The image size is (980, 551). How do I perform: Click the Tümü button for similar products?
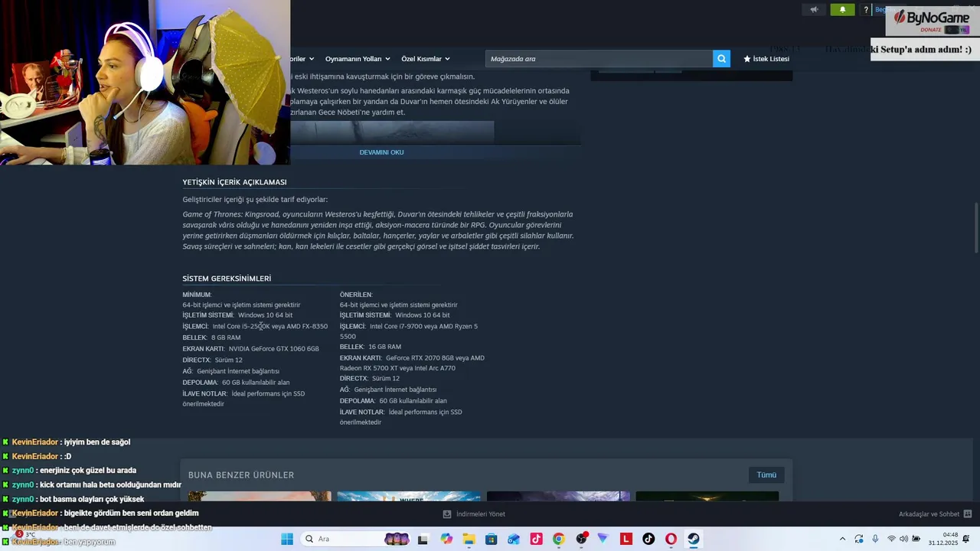pos(766,475)
